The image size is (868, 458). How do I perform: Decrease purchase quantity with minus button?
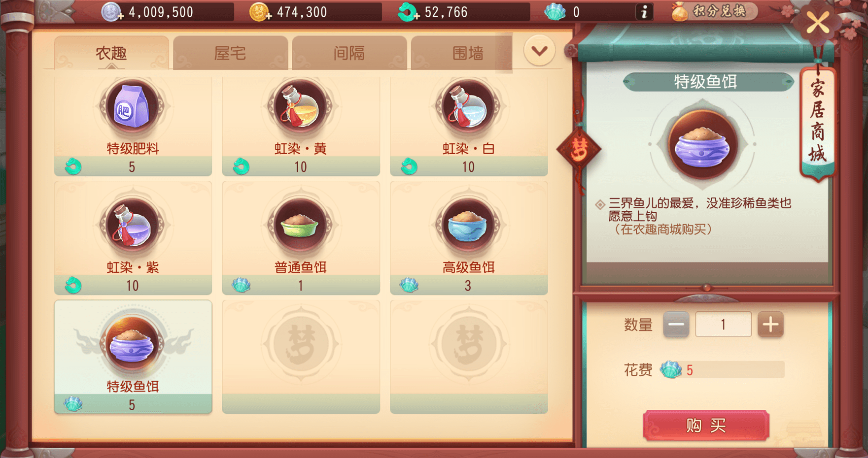(676, 325)
